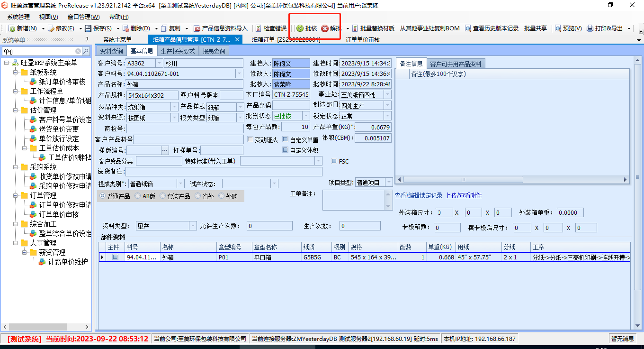Click the 查看\编辑锁定记录 link

(419, 195)
